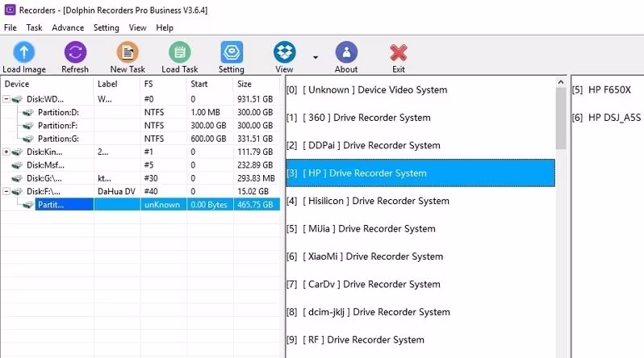Click the drive icon beside Partition:G:
This screenshot has width=644, height=358.
[28, 139]
